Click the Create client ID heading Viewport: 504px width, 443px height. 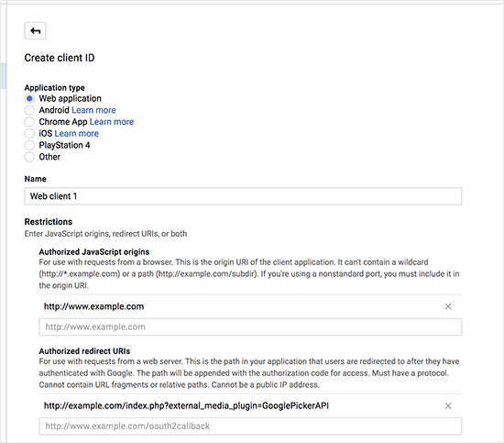pos(60,58)
